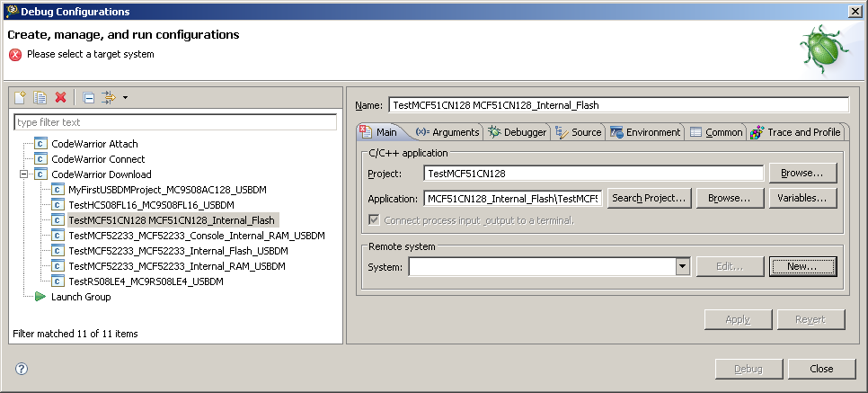Click the Apply button

tap(738, 319)
